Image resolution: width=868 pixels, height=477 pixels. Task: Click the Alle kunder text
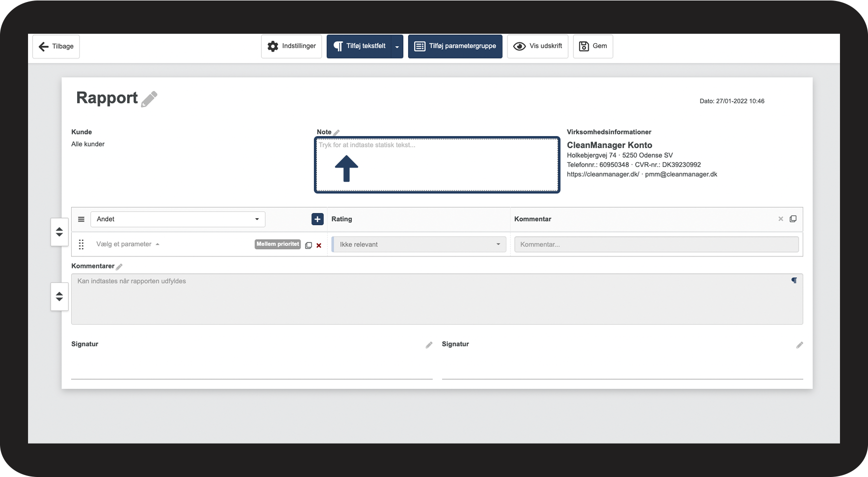coord(88,144)
